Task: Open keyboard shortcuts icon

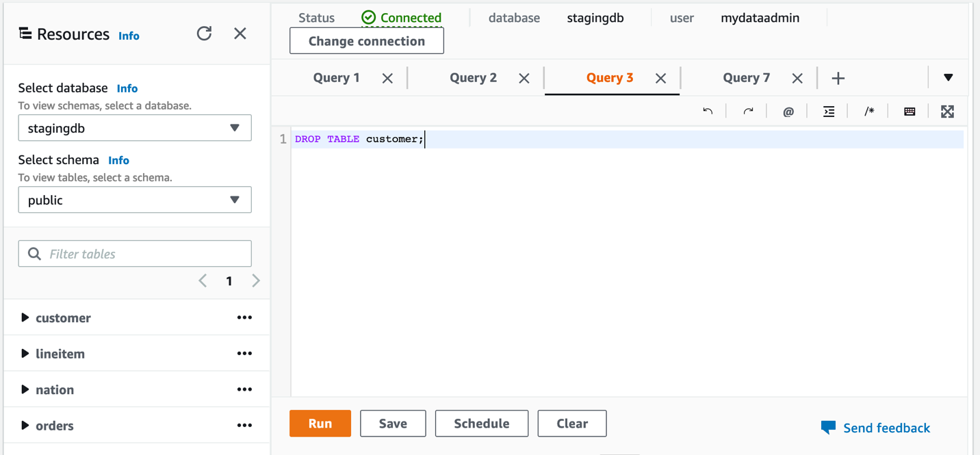Action: (910, 112)
